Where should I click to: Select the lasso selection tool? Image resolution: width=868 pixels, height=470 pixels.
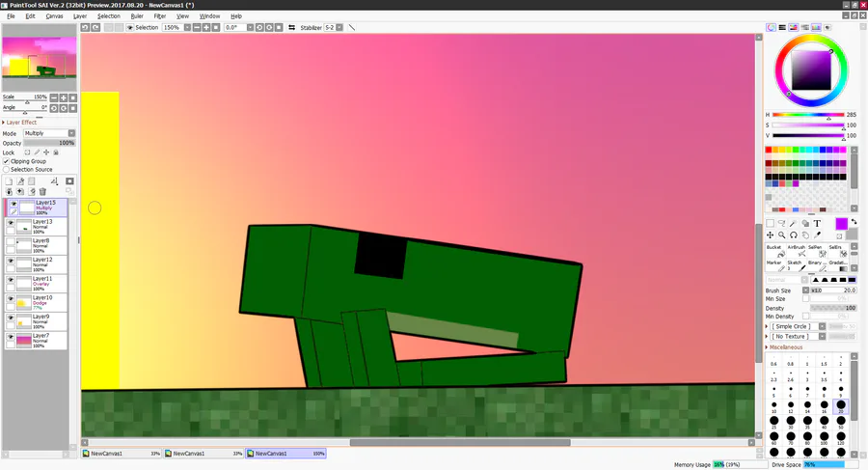781,223
